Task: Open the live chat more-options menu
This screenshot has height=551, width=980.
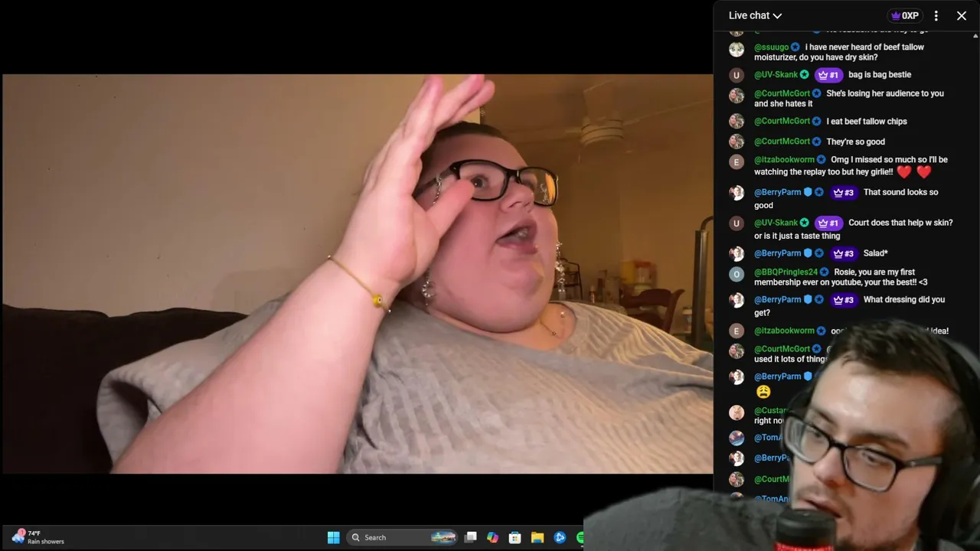Action: coord(936,15)
